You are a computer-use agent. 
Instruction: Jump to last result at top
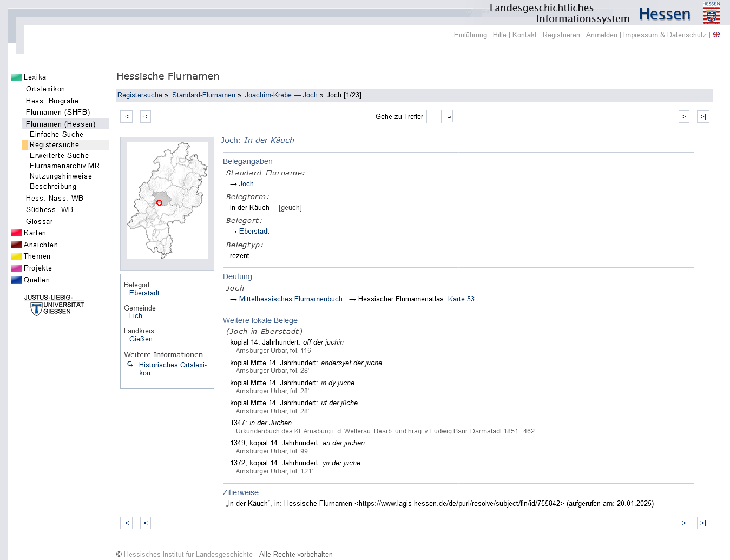(x=702, y=117)
